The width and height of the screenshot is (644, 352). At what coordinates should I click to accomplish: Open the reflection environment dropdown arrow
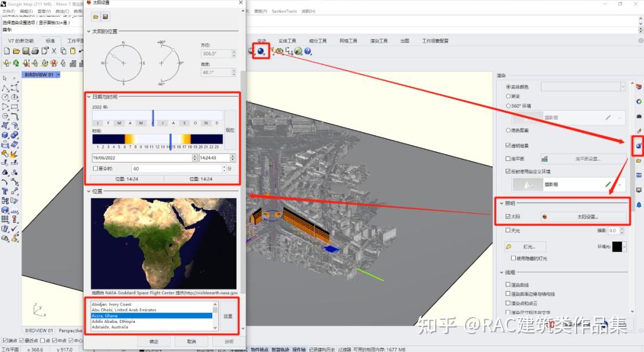point(620,185)
